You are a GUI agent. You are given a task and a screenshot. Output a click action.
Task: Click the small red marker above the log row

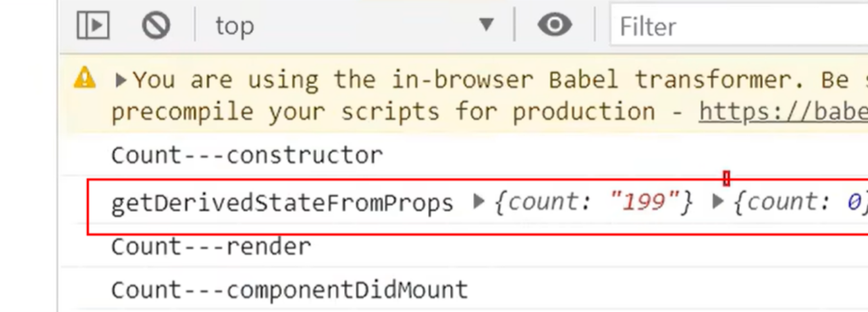(727, 178)
